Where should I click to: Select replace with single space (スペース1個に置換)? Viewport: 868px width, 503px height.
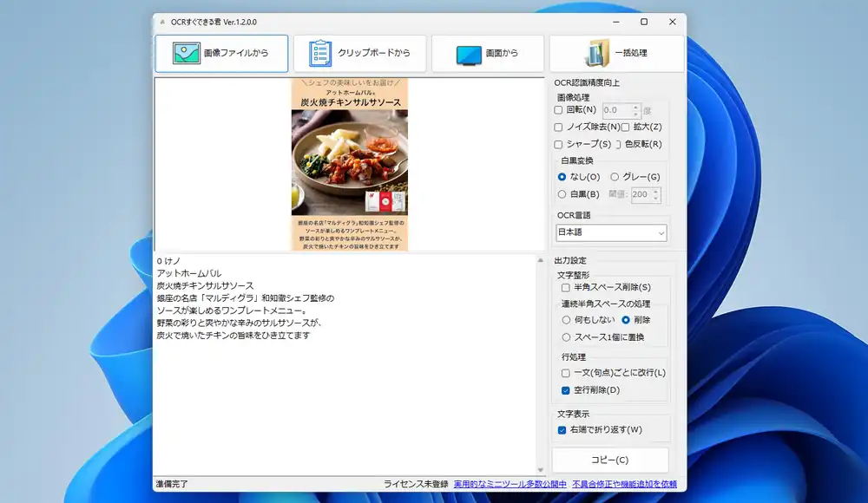tap(564, 337)
